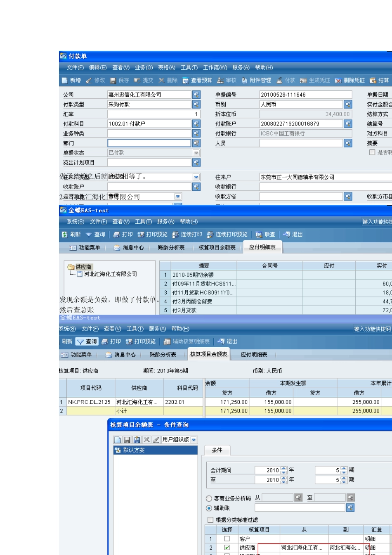
Task: Open 表格(A) menu
Action: pyautogui.click(x=166, y=67)
